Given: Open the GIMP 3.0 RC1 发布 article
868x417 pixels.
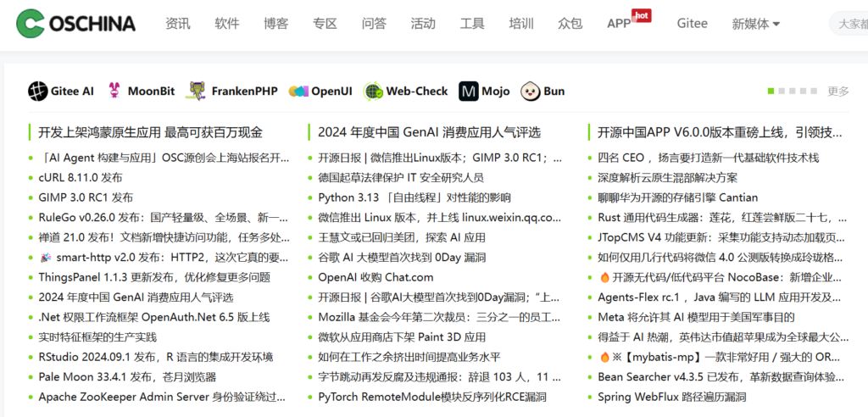Looking at the screenshot, I should click(x=86, y=197).
